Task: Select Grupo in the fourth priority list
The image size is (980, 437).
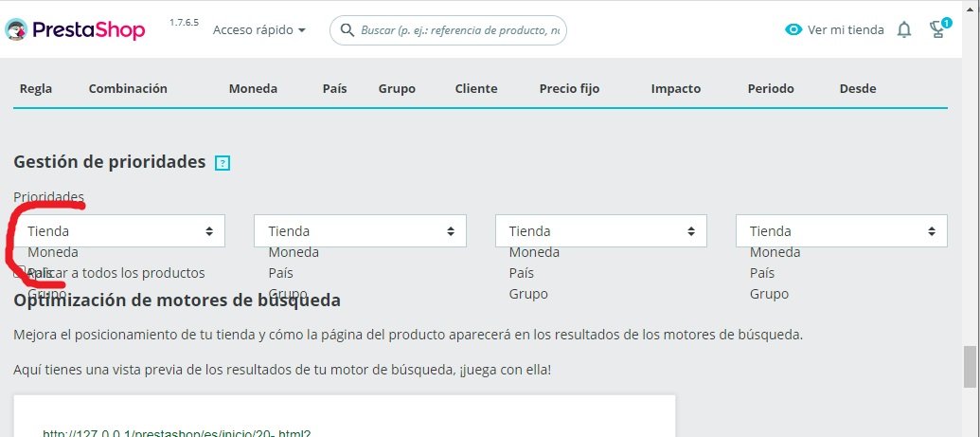Action: coord(769,294)
